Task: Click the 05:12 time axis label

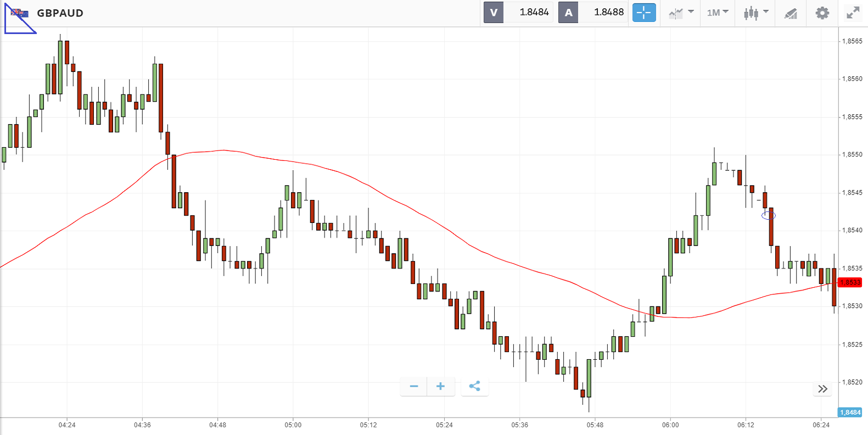Action: [368, 425]
